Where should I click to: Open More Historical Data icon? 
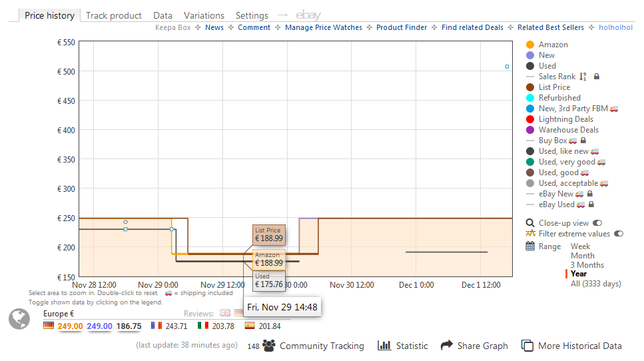(527, 346)
